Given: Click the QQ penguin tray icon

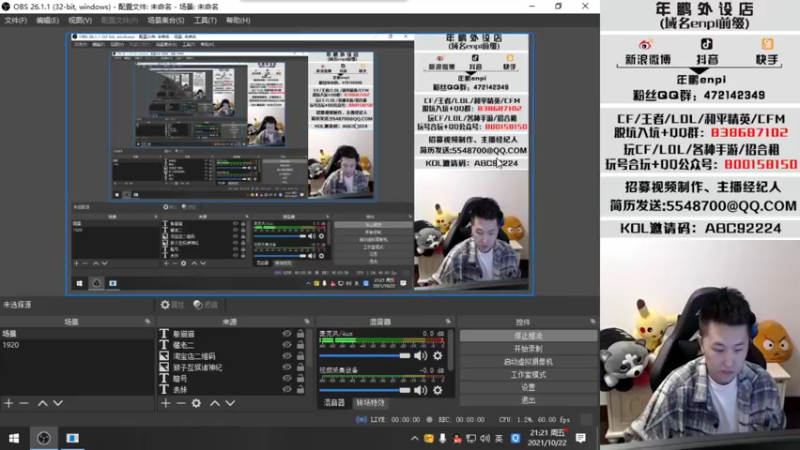Looking at the screenshot, I should click(x=457, y=438).
